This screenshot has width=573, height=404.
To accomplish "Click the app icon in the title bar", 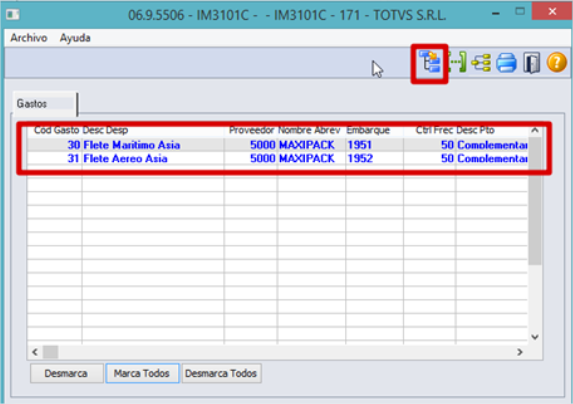I will (13, 15).
